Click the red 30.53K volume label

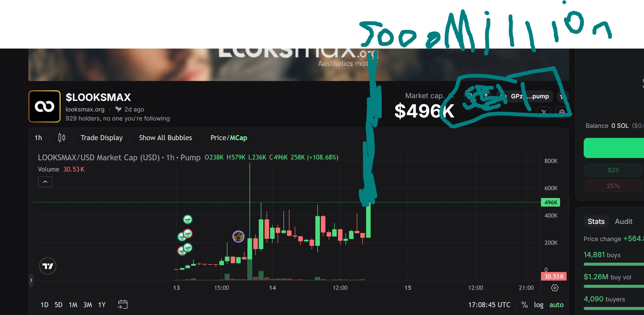554,276
